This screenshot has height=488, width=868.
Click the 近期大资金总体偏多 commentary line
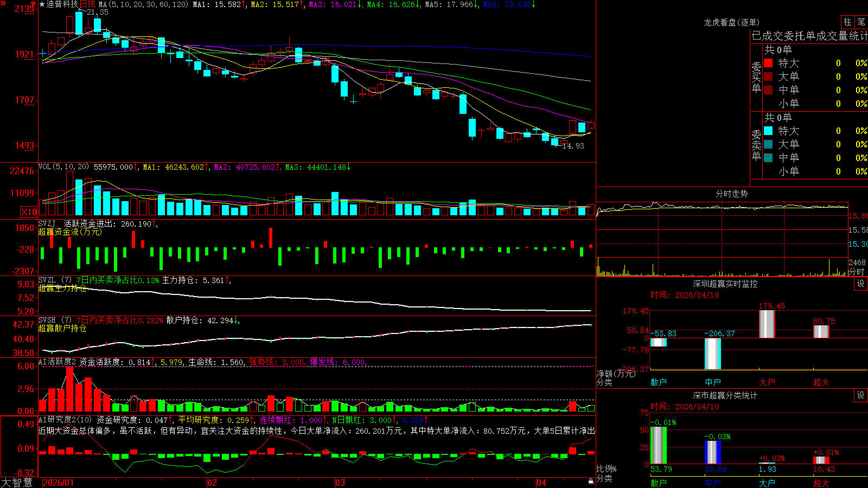[317, 431]
